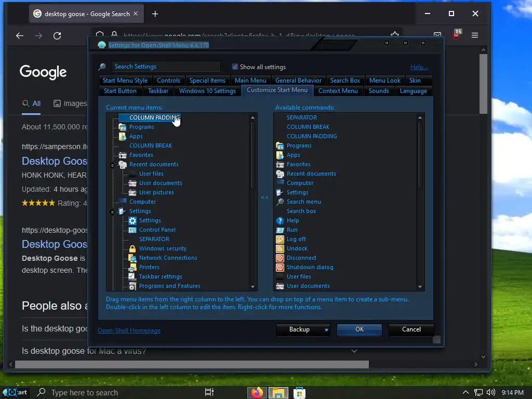
Task: Click the gear icon beside the nested Settings item
Action: pyautogui.click(x=132, y=220)
